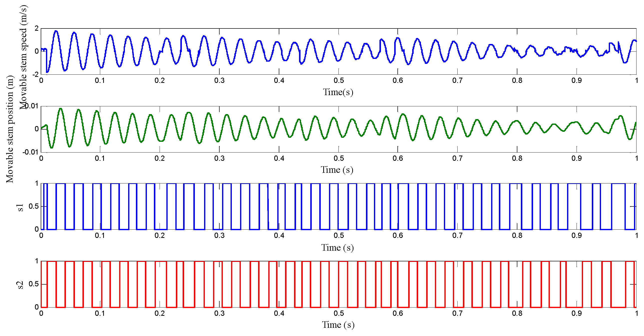Click the '0.5' y-tick of the s2 plot
This screenshot has height=336, width=644.
(34, 284)
